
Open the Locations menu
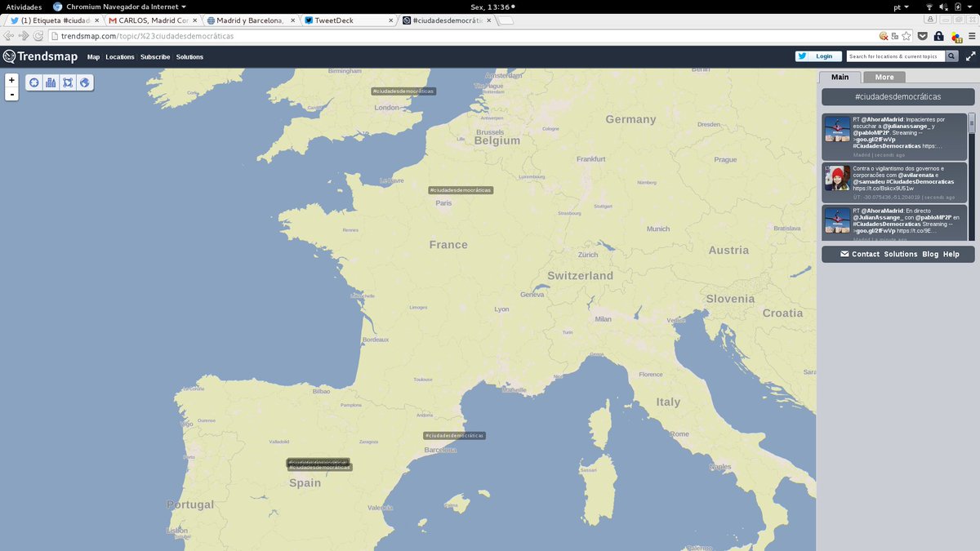[120, 57]
